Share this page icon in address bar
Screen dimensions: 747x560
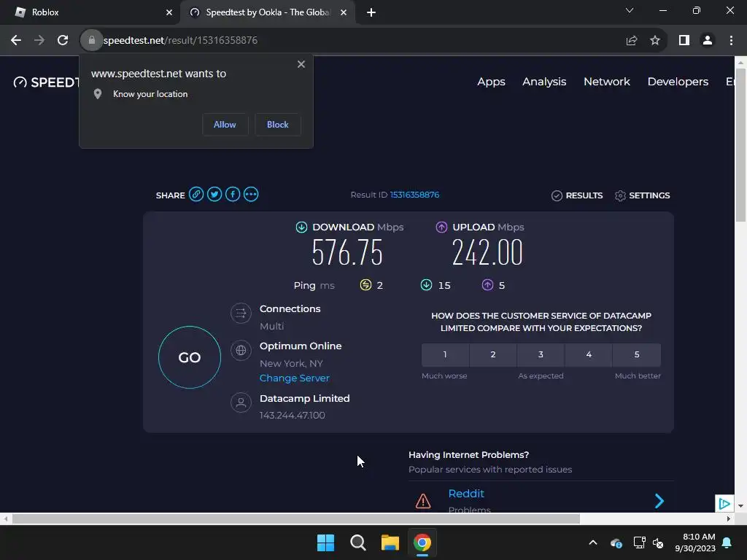pyautogui.click(x=632, y=41)
